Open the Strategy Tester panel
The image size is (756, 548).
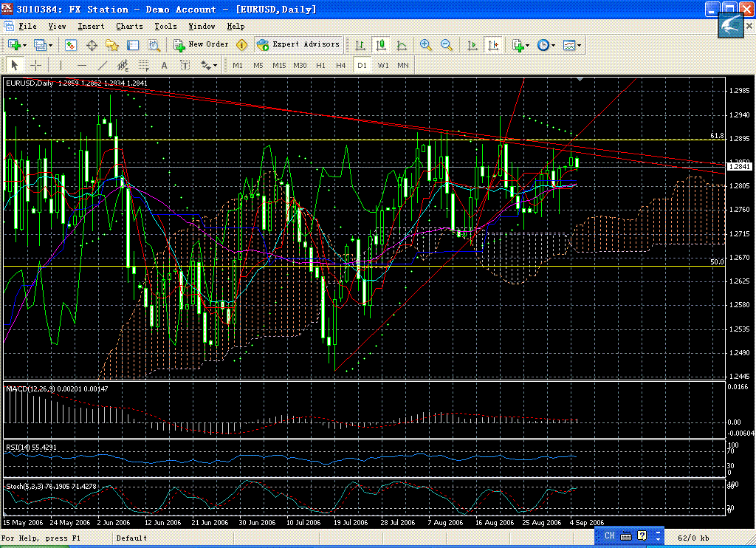154,45
